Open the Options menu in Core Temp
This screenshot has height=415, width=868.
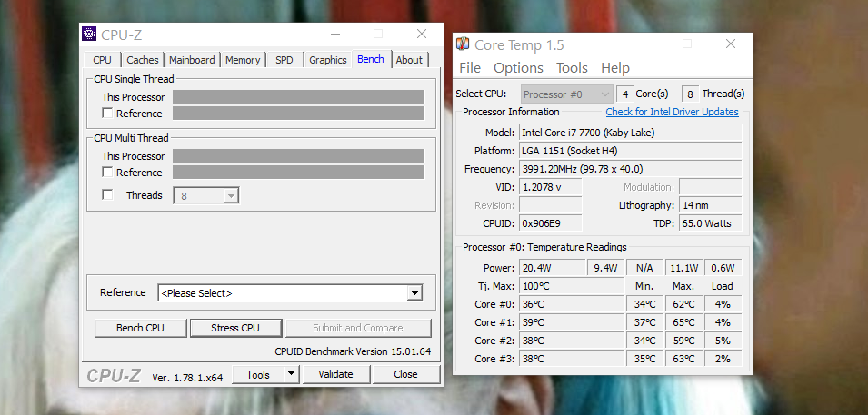coord(518,67)
